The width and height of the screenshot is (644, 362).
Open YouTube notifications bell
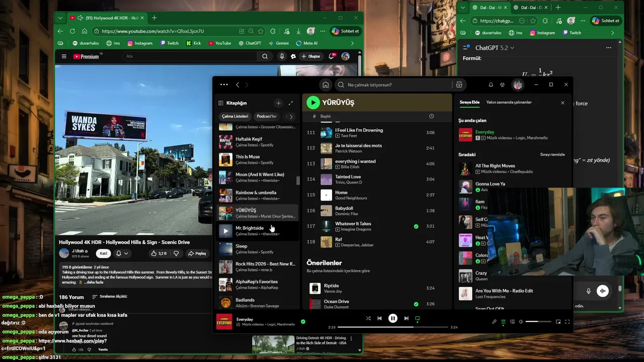pos(332,56)
